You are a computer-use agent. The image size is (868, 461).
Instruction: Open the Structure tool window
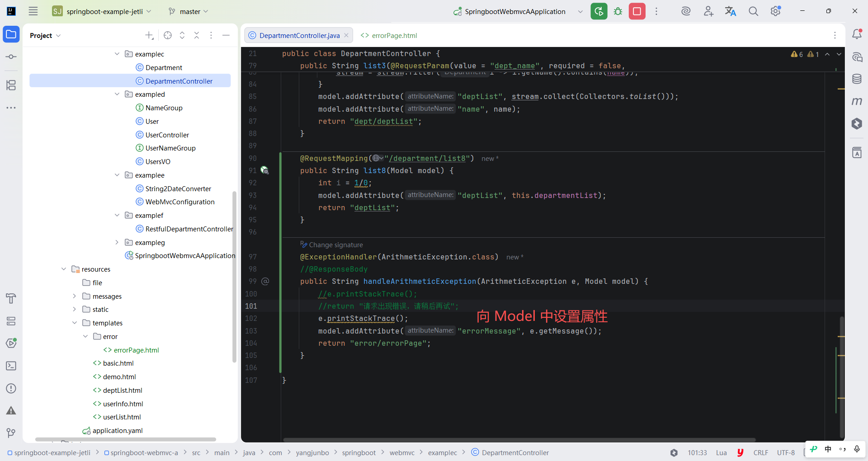point(11,85)
